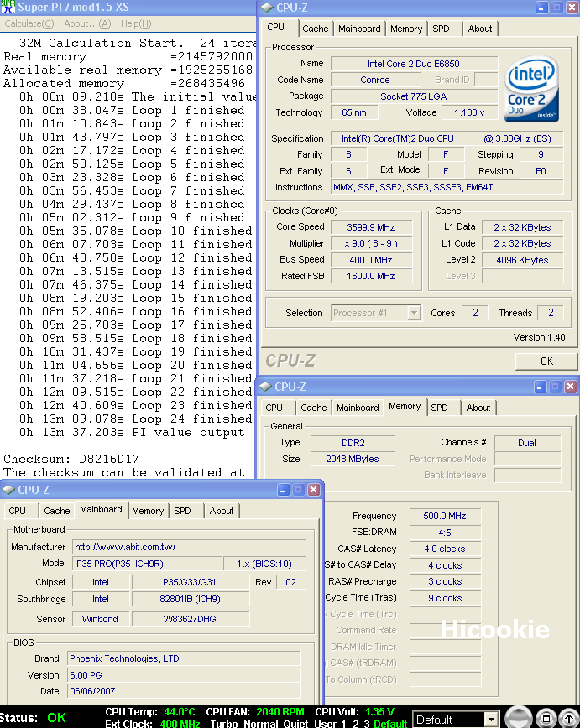Open the Calculate(C) menu in Super PI
This screenshot has height=728, width=580.
click(29, 23)
